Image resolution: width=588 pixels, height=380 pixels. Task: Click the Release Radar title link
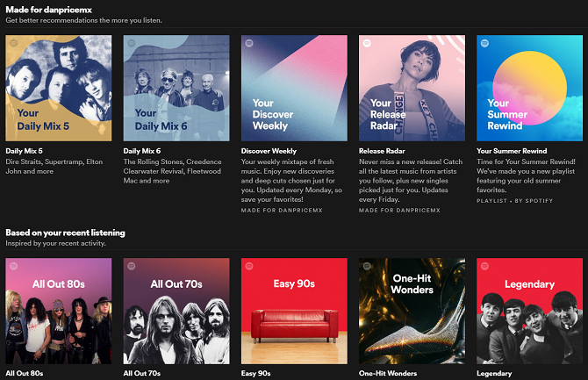coord(382,151)
